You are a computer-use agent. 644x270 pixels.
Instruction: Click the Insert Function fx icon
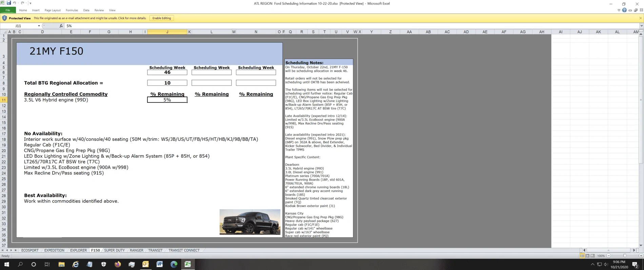61,26
